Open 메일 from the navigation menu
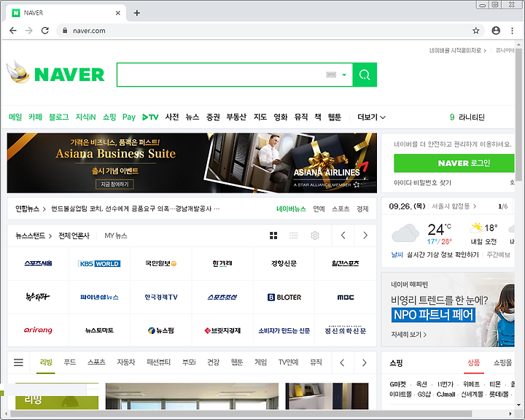Image resolution: width=525 pixels, height=420 pixels. tap(15, 117)
